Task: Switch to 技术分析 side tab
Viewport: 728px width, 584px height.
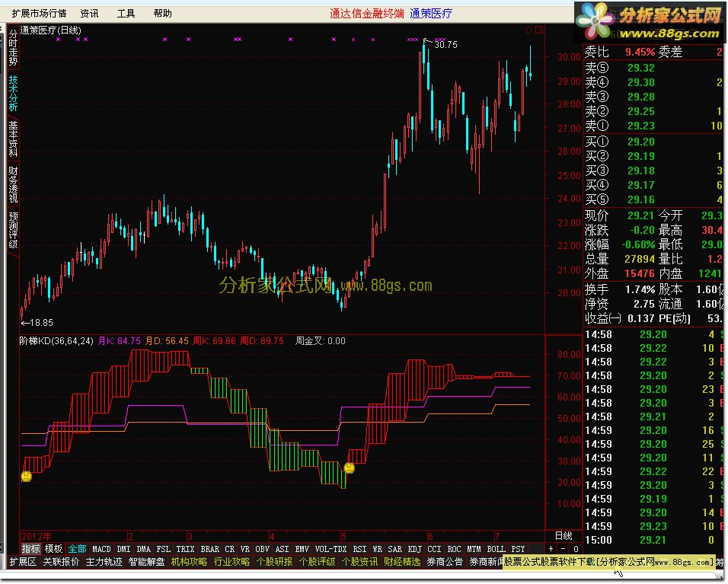Action: click(12, 94)
